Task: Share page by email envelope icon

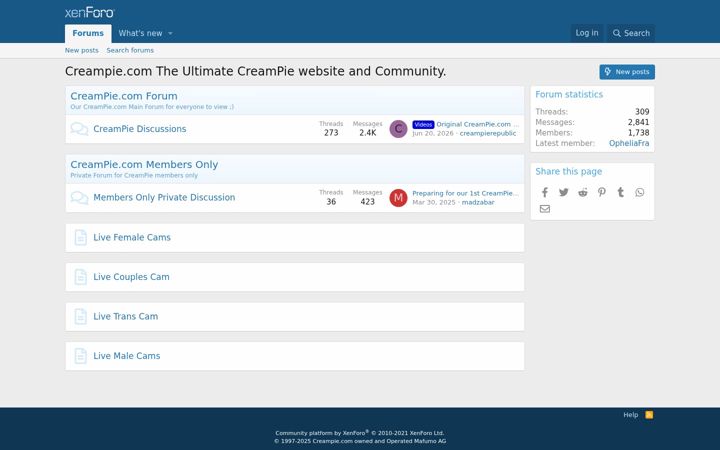Action: point(545,209)
